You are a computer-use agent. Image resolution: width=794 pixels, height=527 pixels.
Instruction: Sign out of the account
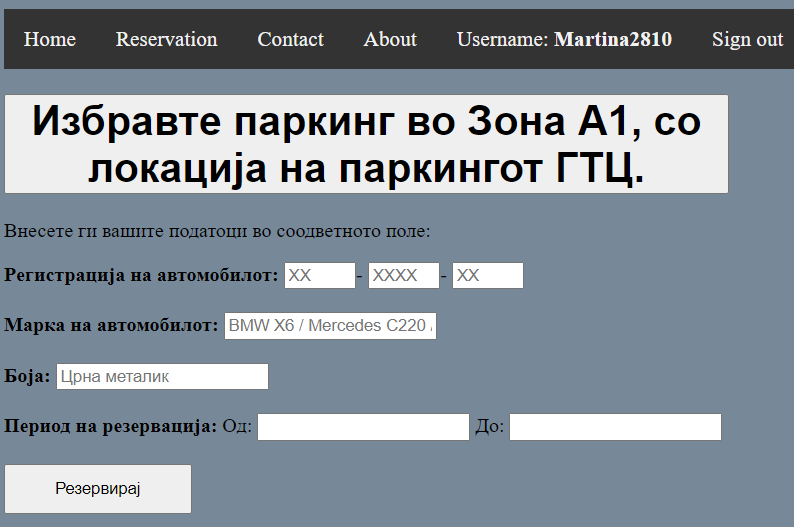coord(747,39)
